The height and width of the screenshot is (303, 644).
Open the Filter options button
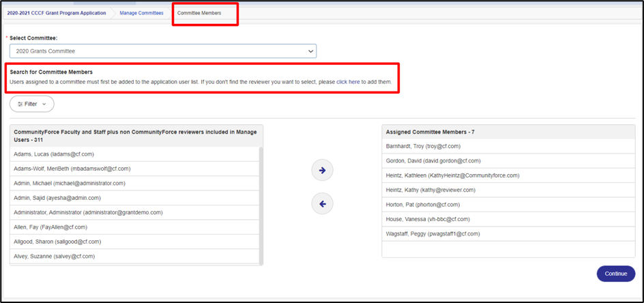(31, 104)
